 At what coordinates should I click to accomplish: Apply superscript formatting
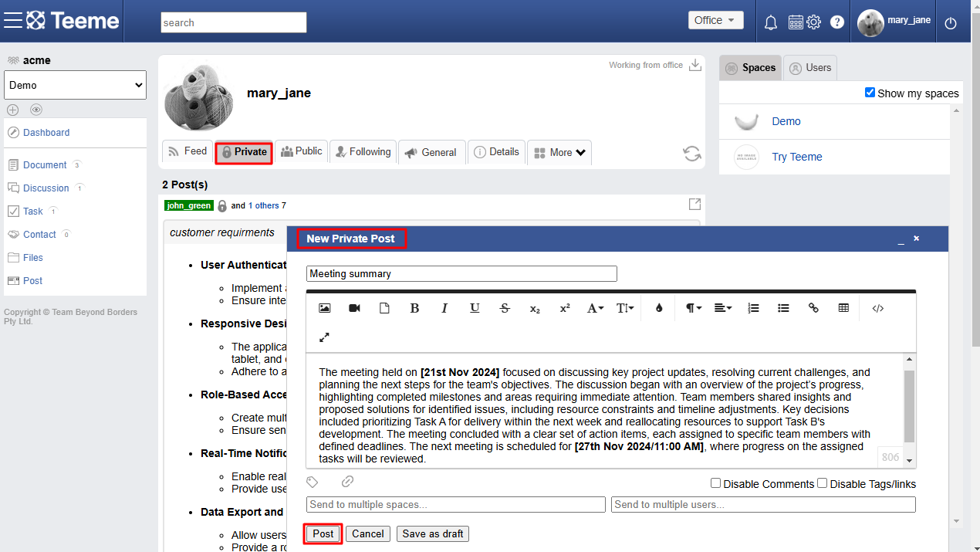pos(565,308)
